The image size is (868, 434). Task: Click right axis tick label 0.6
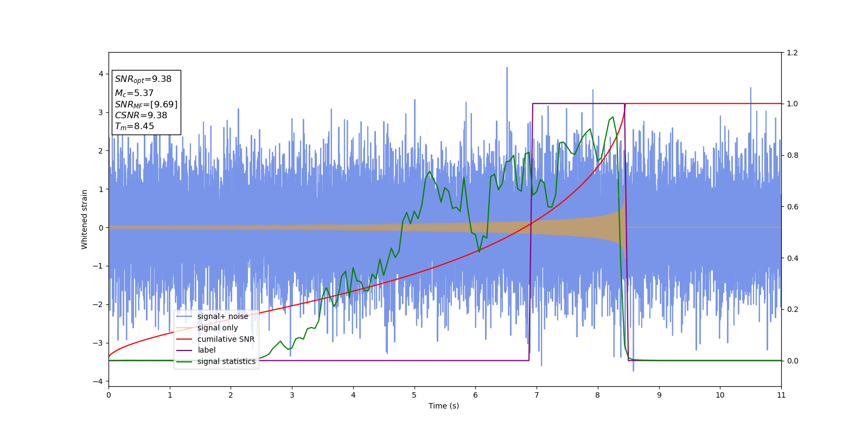point(792,207)
